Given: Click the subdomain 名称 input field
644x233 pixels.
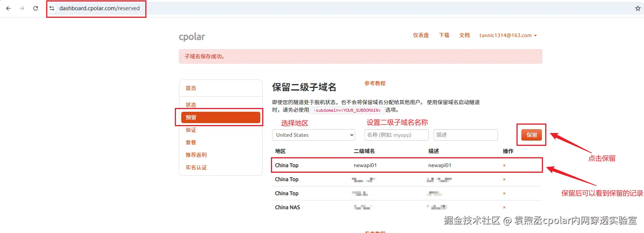Looking at the screenshot, I should coord(396,135).
